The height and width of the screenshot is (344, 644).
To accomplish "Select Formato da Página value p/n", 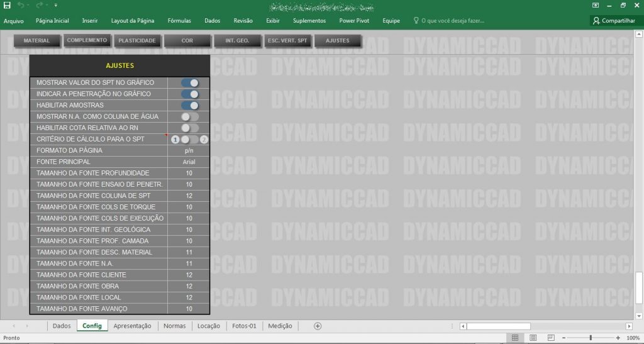I will (189, 151).
